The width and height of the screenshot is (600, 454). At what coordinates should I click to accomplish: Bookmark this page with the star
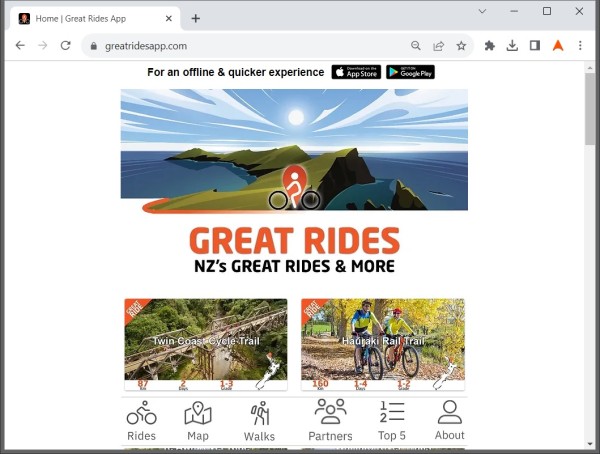(461, 46)
